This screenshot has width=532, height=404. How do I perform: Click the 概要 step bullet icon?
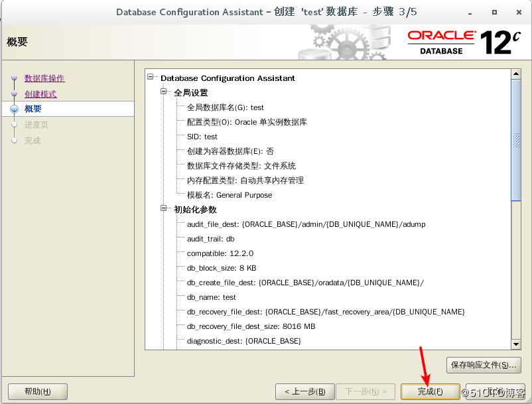pos(14,109)
